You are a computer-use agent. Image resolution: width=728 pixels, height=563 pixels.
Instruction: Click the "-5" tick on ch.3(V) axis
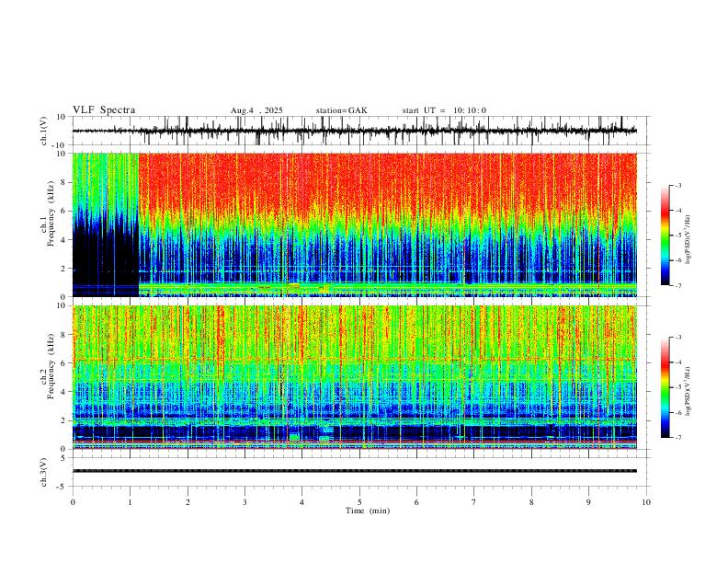pyautogui.click(x=62, y=487)
